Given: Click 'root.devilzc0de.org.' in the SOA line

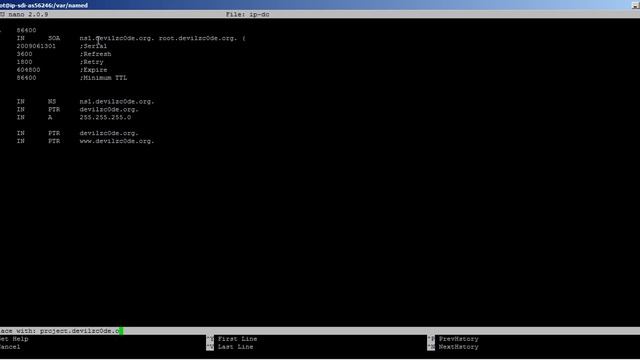Looking at the screenshot, I should point(198,38).
